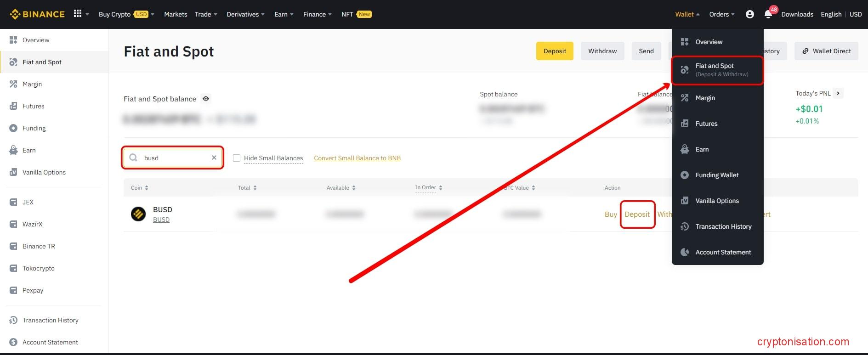Select Fiat and Spot in the Wallet dropdown

pyautogui.click(x=717, y=70)
